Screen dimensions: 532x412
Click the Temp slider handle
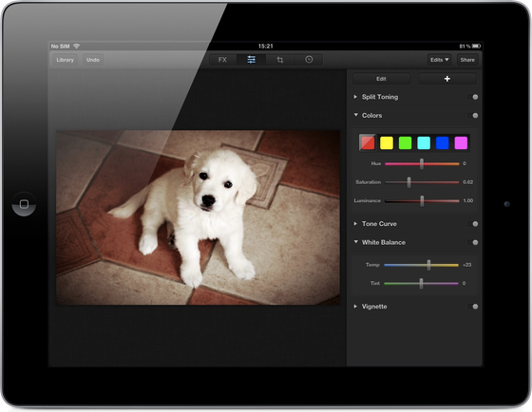tap(428, 265)
